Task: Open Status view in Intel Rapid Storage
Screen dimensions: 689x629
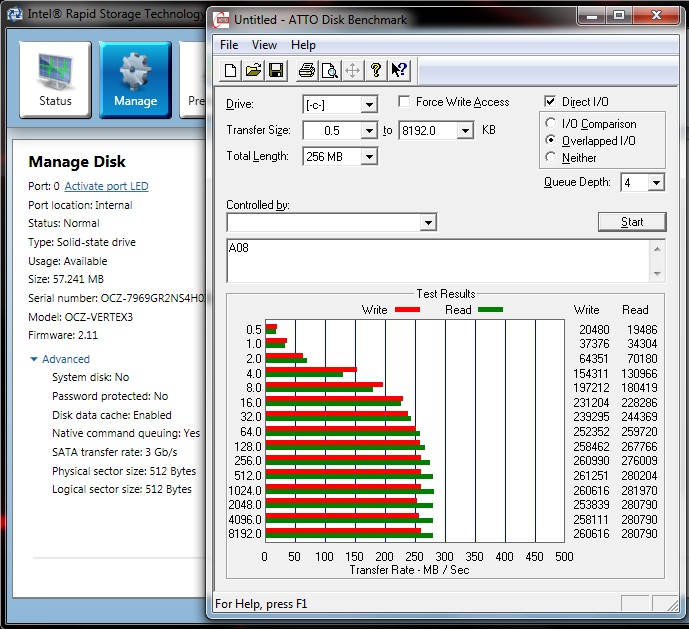Action: coord(55,80)
